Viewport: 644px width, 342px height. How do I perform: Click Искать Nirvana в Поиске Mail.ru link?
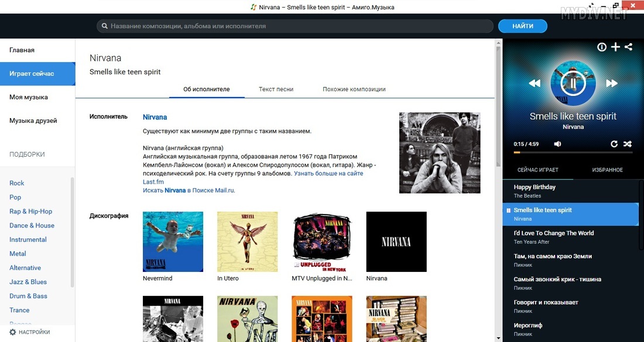pyautogui.click(x=189, y=190)
